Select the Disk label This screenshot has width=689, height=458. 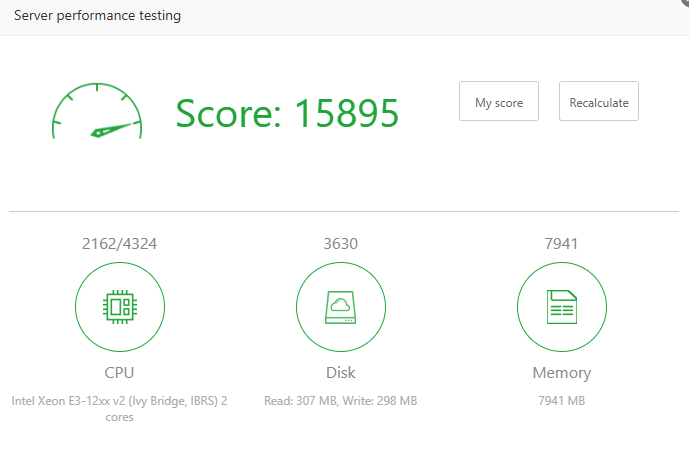pos(340,373)
